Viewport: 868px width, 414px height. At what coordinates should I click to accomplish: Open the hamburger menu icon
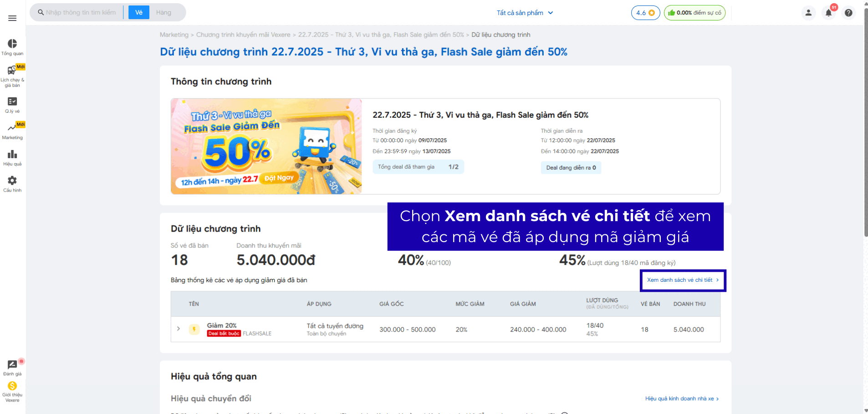click(x=12, y=18)
